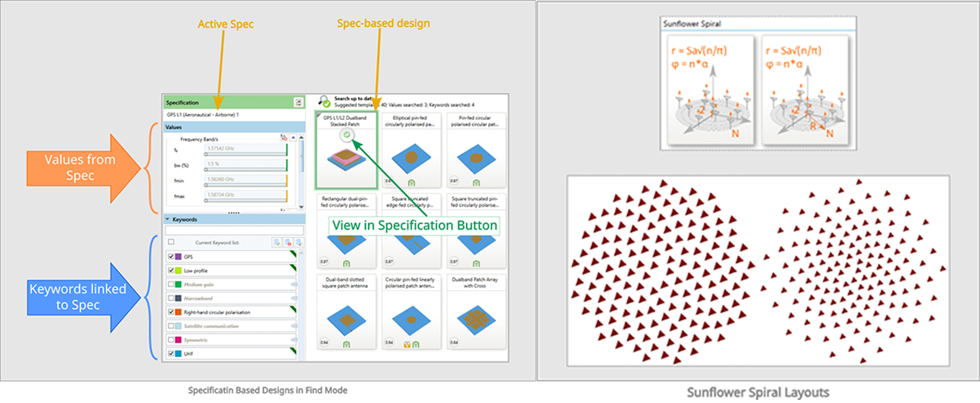The width and height of the screenshot is (980, 403).
Task: Click the search up to date magnifier icon
Action: (x=324, y=101)
